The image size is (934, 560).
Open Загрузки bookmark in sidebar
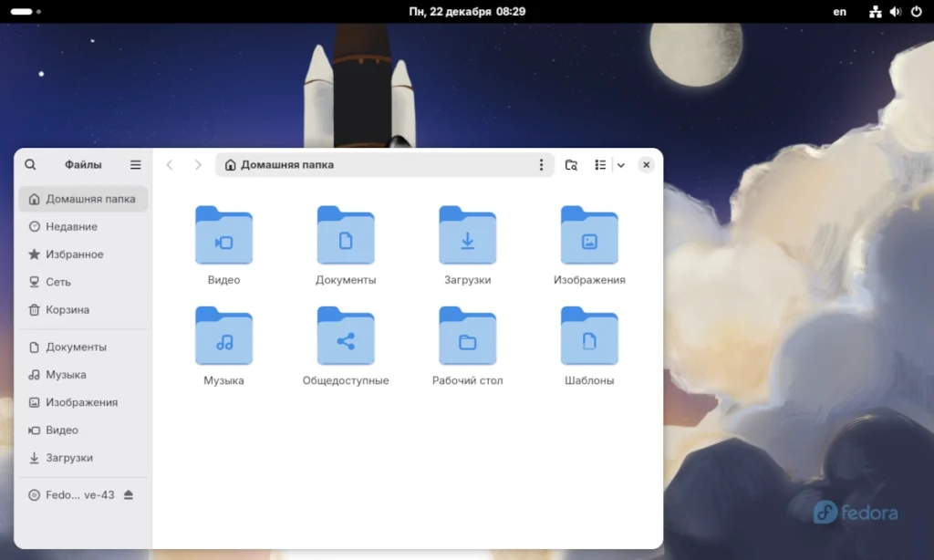pyautogui.click(x=83, y=458)
